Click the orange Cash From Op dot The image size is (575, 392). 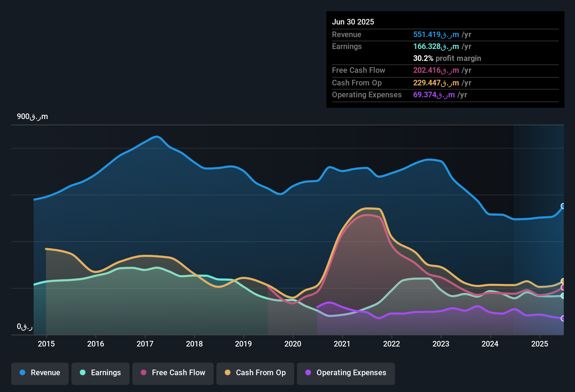pos(228,373)
